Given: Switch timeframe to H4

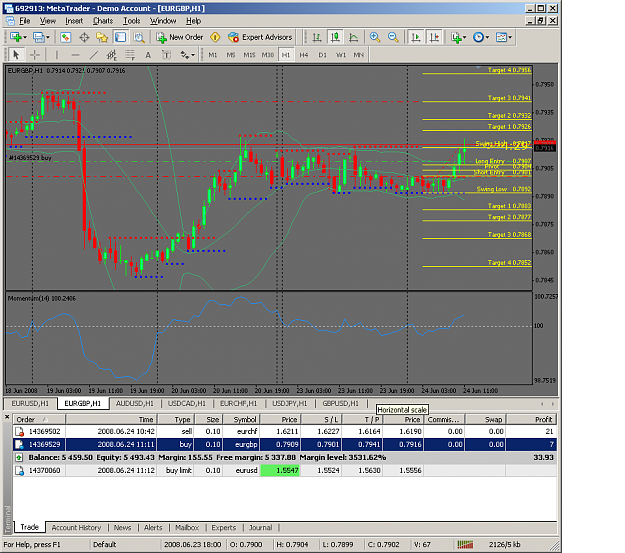Looking at the screenshot, I should click(x=304, y=55).
